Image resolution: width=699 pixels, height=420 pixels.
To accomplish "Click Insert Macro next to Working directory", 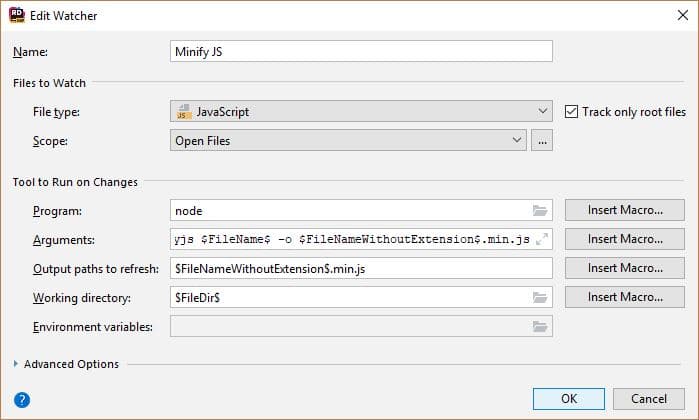I will tap(625, 297).
